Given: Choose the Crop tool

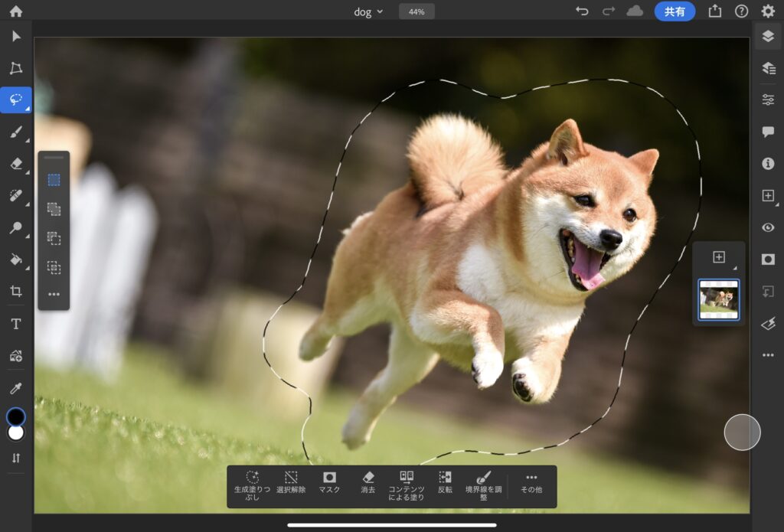Looking at the screenshot, I should point(15,291).
